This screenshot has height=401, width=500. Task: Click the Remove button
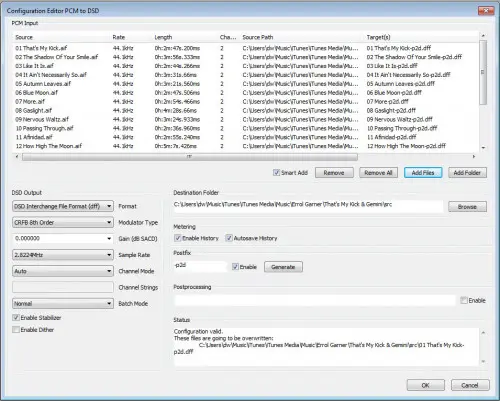click(334, 173)
